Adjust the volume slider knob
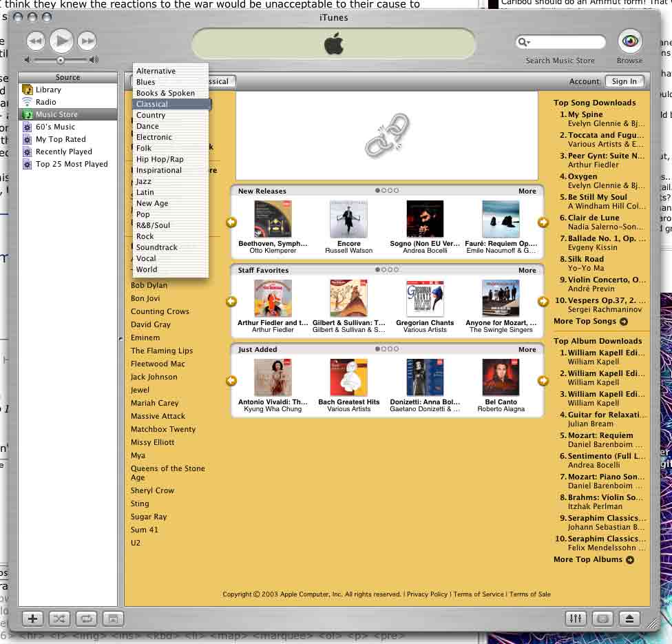This screenshot has height=644, width=672. (61, 60)
